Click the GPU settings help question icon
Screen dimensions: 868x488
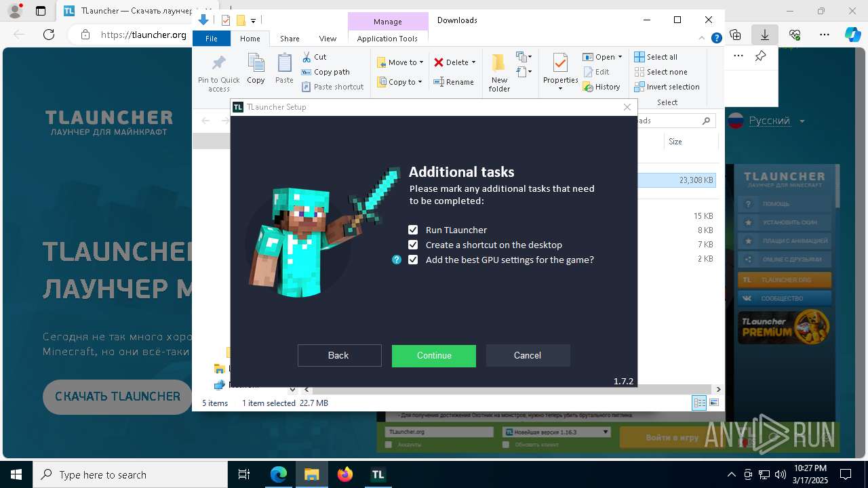pyautogui.click(x=397, y=260)
